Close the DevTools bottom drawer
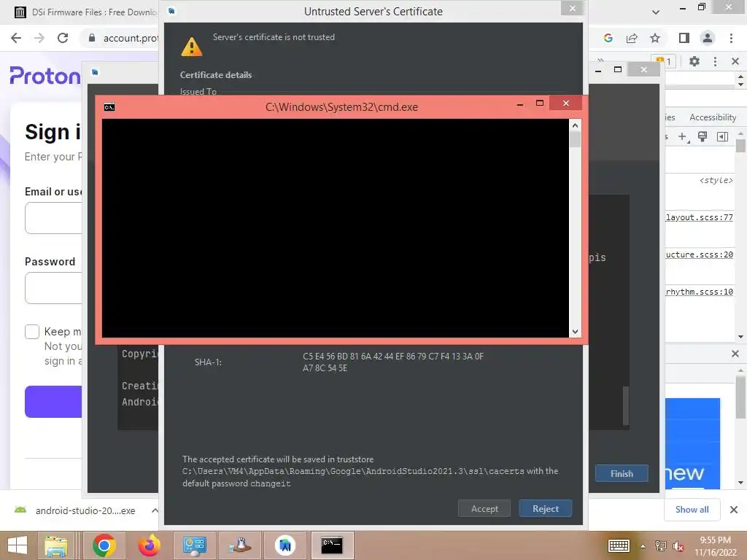The height and width of the screenshot is (560, 747). (x=735, y=354)
